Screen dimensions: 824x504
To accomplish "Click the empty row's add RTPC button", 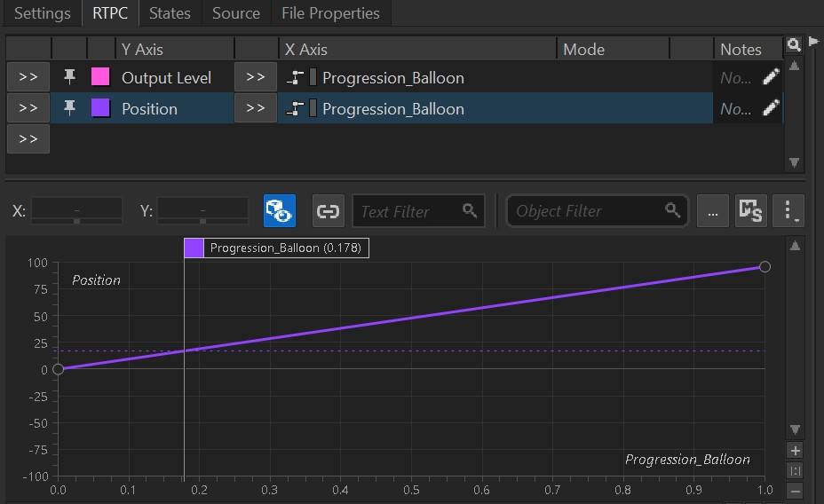I will (28, 139).
